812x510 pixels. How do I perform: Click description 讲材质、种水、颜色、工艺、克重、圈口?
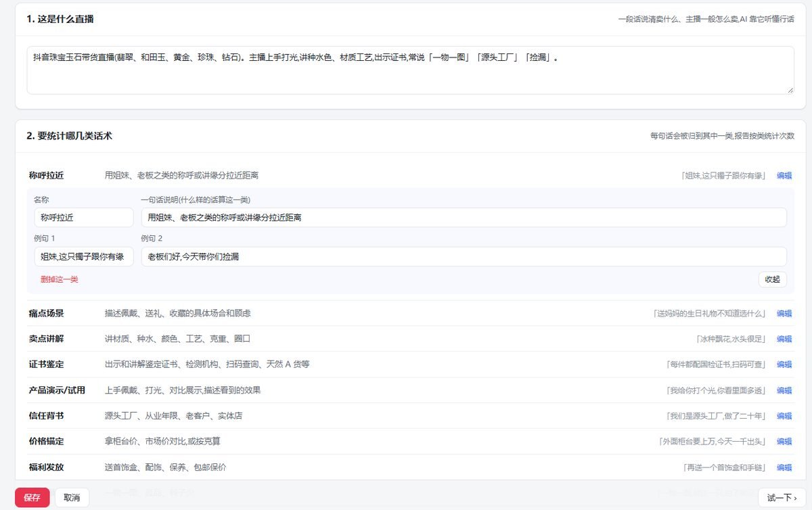177,339
